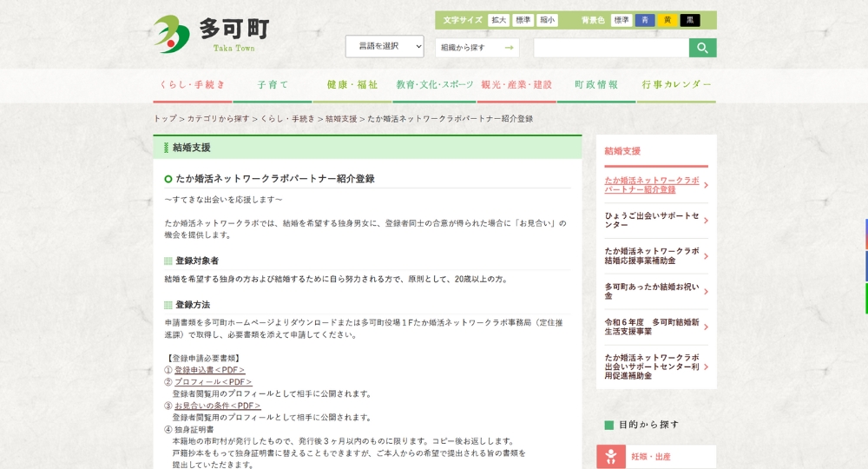Screen dimensions: 868x469
Task: Click the site search input field
Action: tap(611, 48)
